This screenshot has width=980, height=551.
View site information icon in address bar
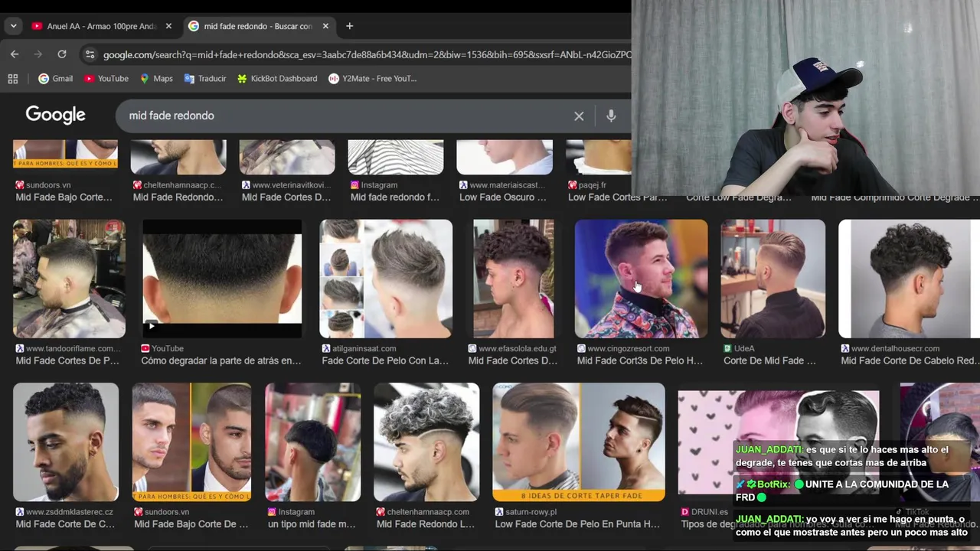pos(90,54)
